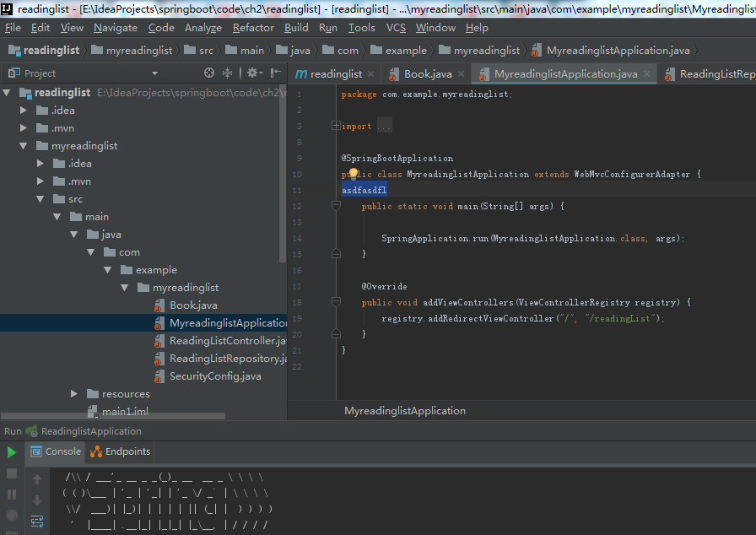Open the Navigate menu

[x=116, y=28]
